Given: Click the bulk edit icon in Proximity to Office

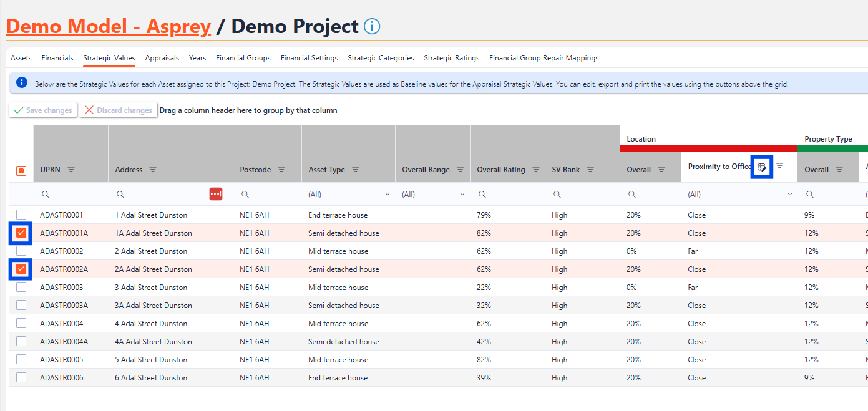Looking at the screenshot, I should tap(761, 167).
